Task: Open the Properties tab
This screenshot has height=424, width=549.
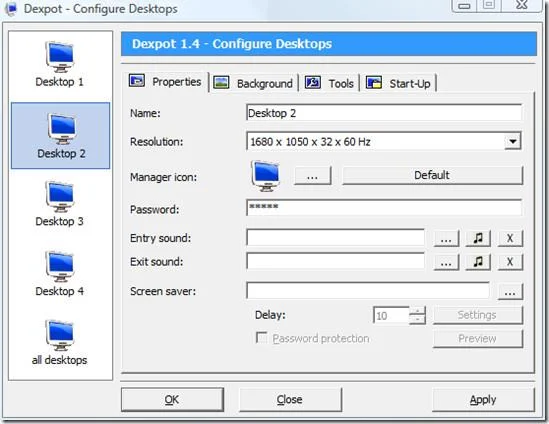Action: [x=165, y=82]
